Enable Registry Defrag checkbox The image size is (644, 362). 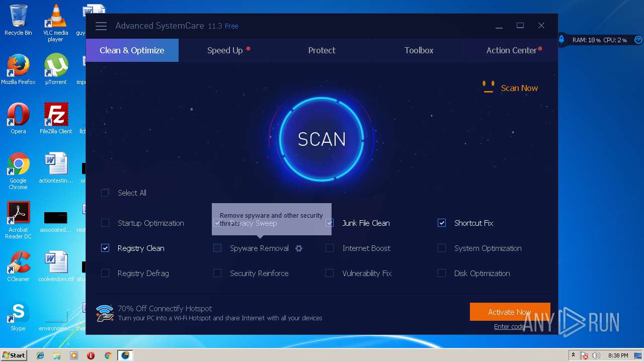[x=105, y=273]
